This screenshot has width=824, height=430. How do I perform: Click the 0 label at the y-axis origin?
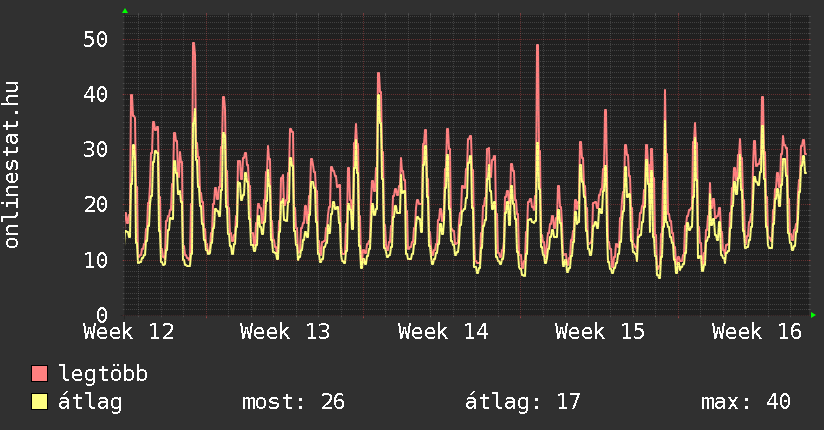coord(101,314)
